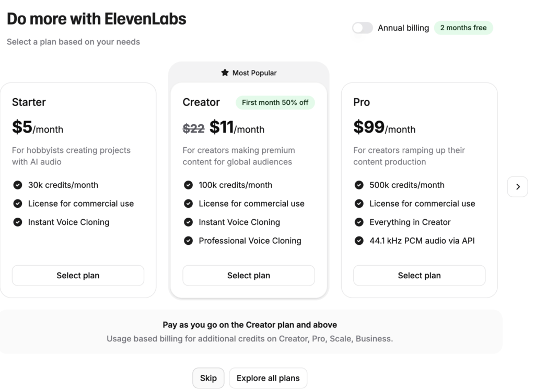
Task: Click Starter's Instant Voice Cloning checkmark icon
Action: pos(18,222)
